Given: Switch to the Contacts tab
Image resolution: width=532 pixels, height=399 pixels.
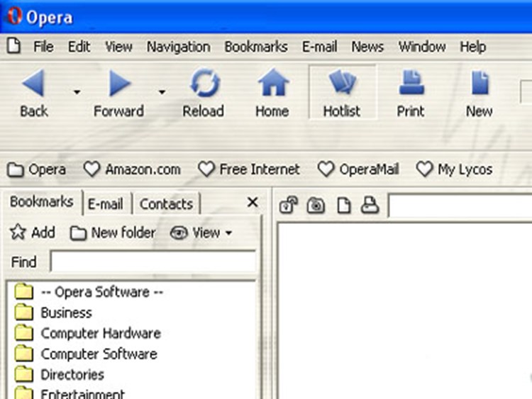Looking at the screenshot, I should pyautogui.click(x=166, y=204).
